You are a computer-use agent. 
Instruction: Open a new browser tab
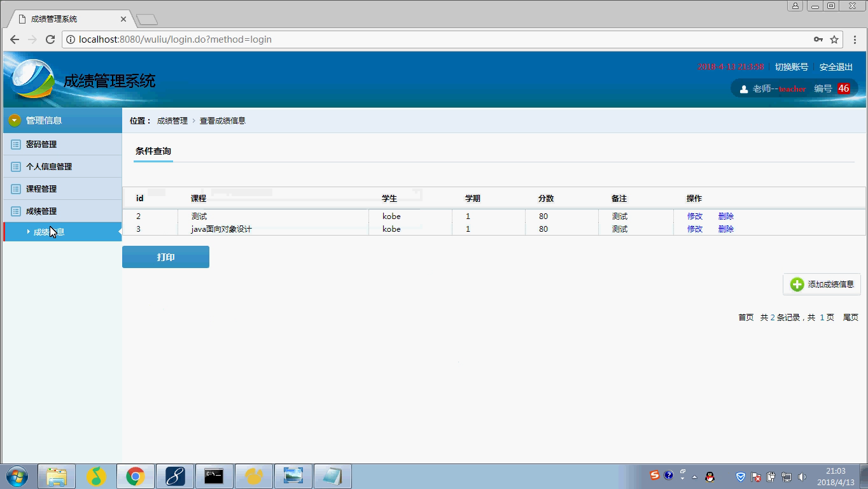tap(146, 20)
